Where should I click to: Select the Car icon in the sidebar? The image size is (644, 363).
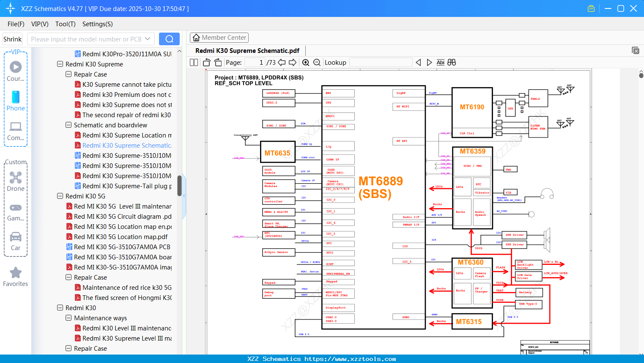click(x=15, y=236)
